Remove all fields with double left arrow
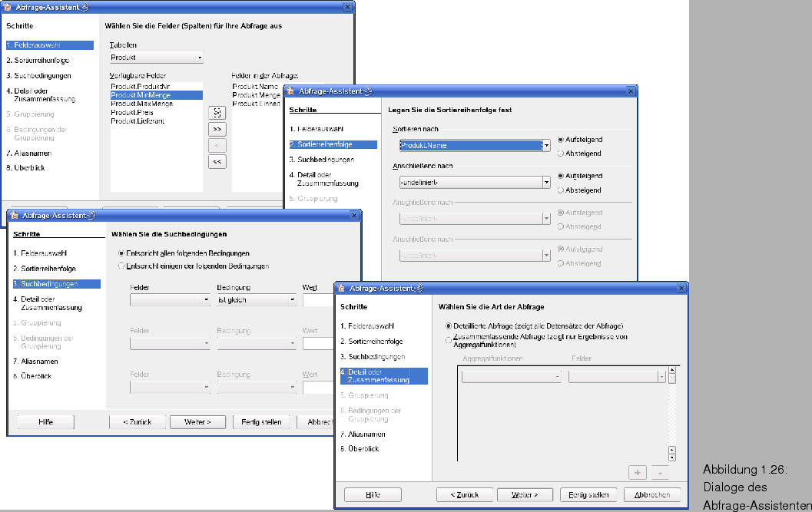812x512 pixels. tap(217, 161)
